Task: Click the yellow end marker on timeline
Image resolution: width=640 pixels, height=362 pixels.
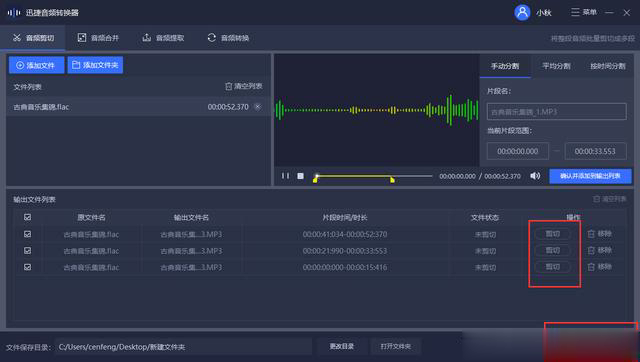Action: 392,180
